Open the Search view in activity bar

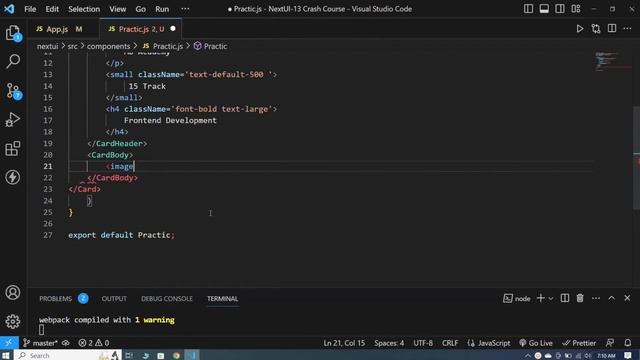pos(13,61)
